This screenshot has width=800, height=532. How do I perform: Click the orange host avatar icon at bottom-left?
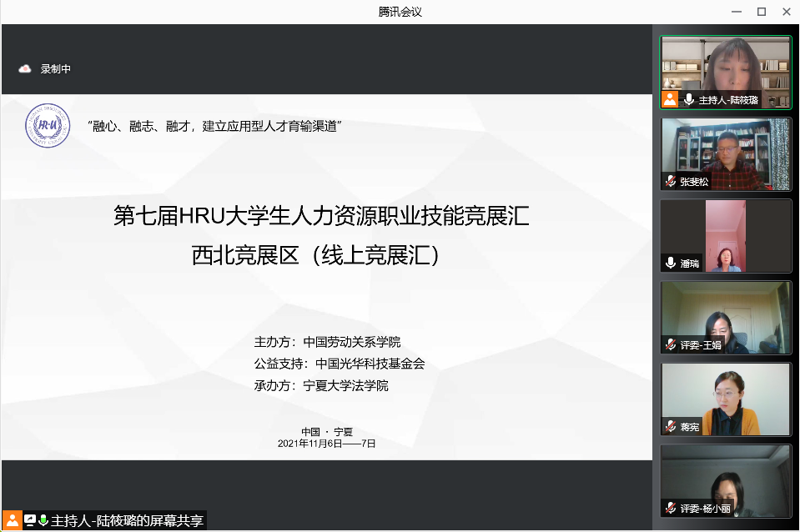(12, 520)
